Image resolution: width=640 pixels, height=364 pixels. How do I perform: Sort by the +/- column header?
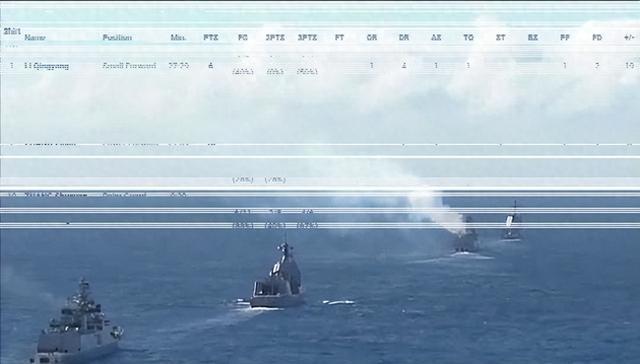click(629, 38)
